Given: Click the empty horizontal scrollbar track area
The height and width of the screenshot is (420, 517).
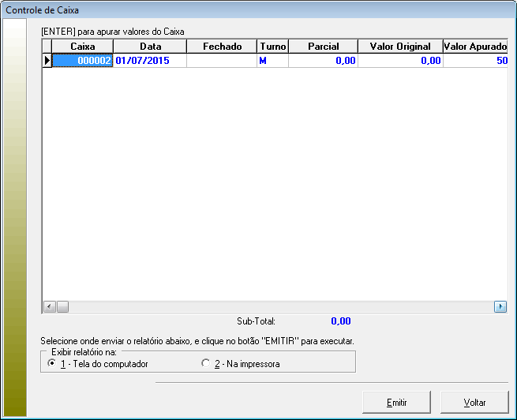Looking at the screenshot, I should (x=276, y=306).
